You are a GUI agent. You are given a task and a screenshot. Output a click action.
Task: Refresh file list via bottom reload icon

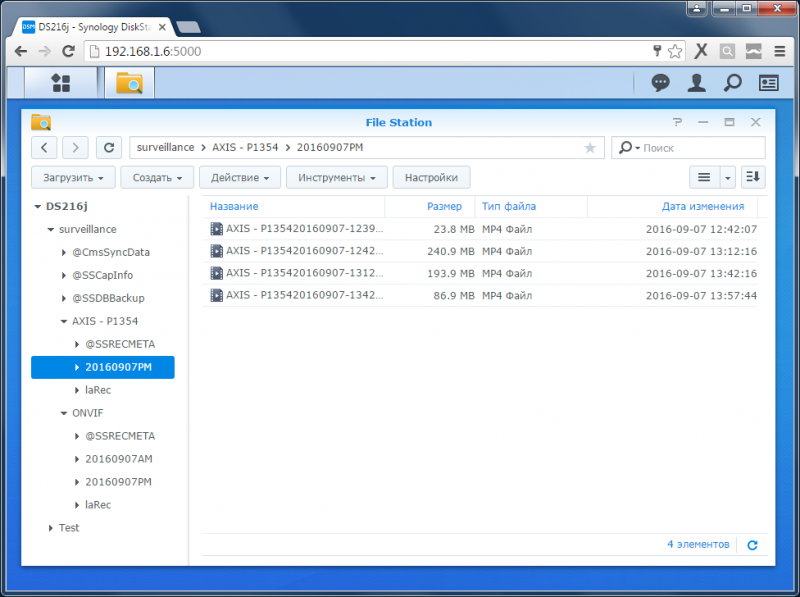click(x=753, y=545)
